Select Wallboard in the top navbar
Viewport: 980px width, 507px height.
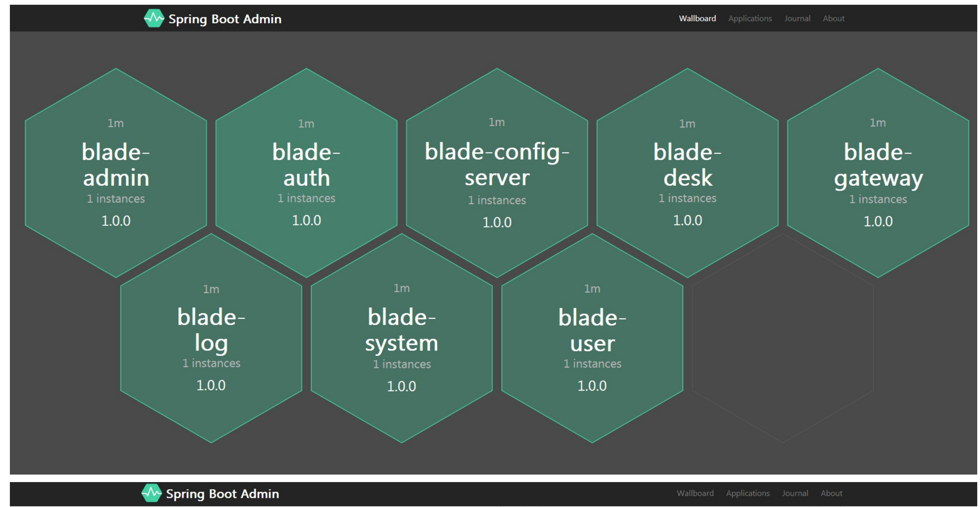coord(697,18)
